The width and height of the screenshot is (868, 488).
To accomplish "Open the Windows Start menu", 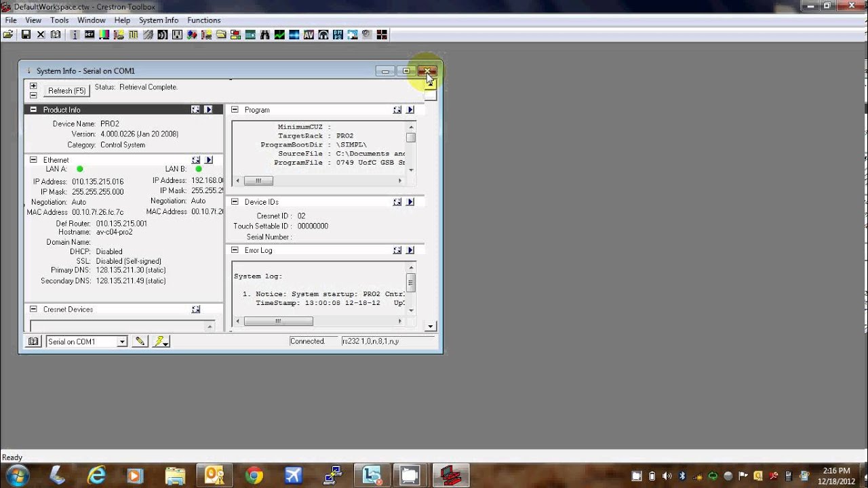I will click(x=16, y=476).
